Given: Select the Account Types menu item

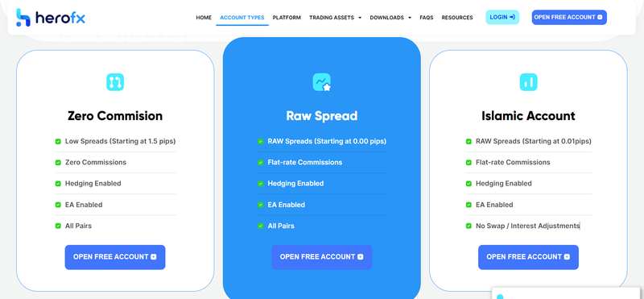Looking at the screenshot, I should (242, 18).
